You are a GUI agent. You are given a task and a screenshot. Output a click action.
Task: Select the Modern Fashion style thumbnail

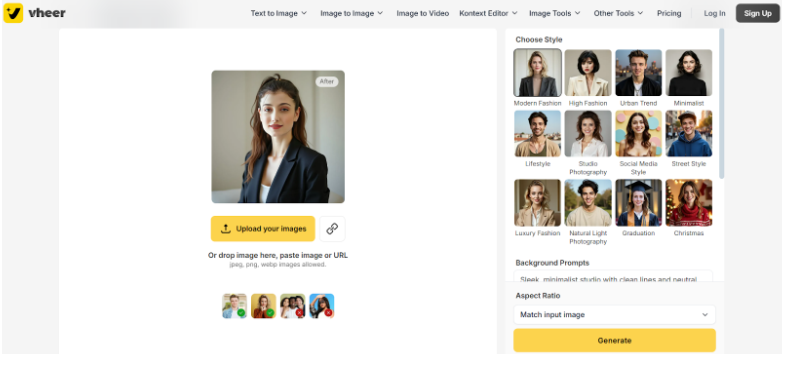(538, 73)
